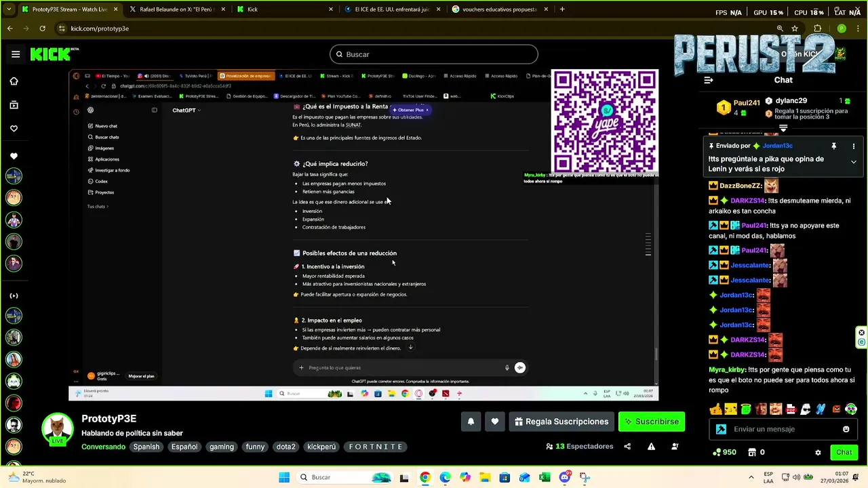The image size is (868, 488).
Task: Open Chrome extensions puzzle icon
Action: point(818,28)
